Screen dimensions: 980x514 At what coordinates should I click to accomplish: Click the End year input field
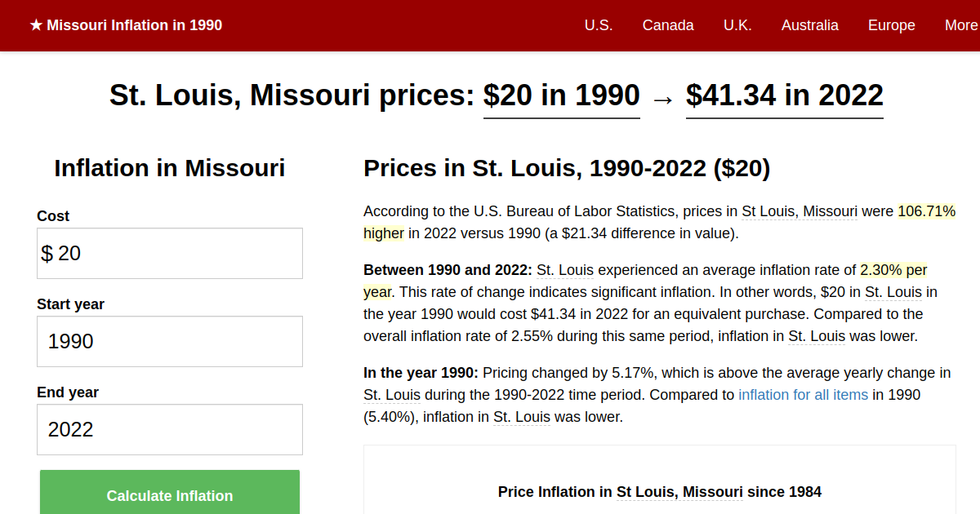[x=169, y=429]
